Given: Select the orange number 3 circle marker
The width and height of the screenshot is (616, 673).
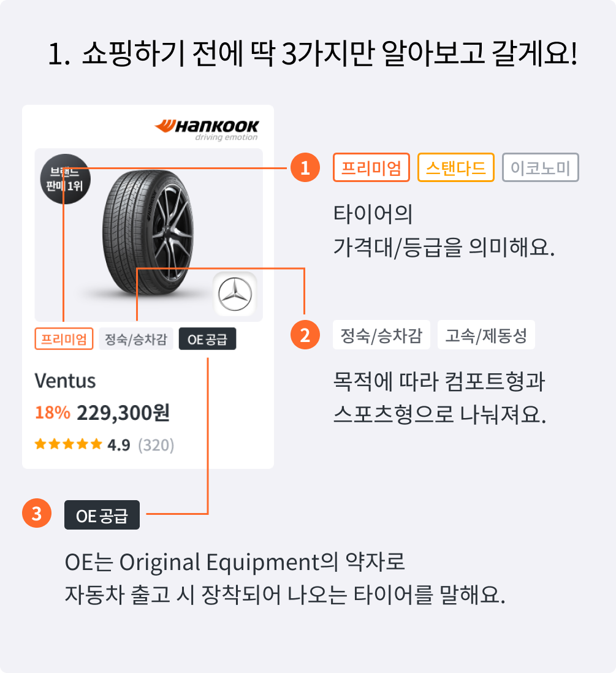Looking at the screenshot, I should point(37,513).
